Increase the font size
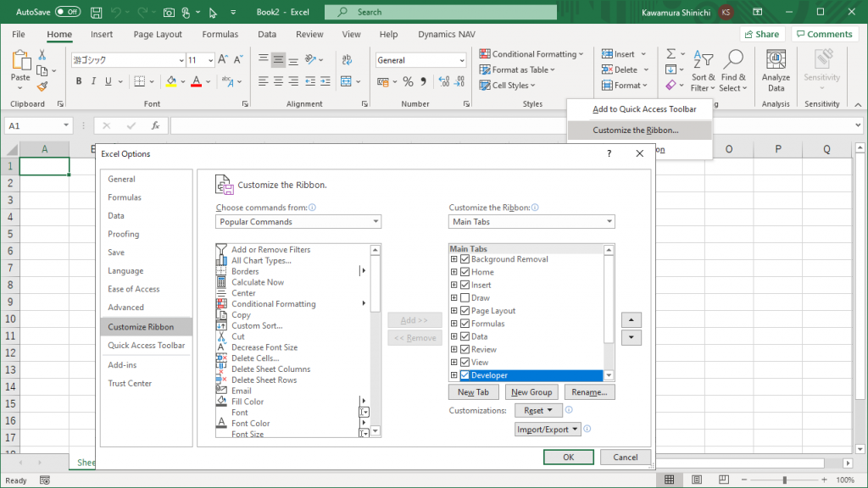 pos(223,60)
